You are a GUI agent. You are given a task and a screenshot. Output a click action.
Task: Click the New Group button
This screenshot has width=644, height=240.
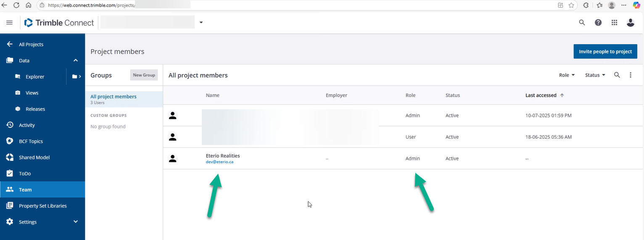tap(144, 75)
